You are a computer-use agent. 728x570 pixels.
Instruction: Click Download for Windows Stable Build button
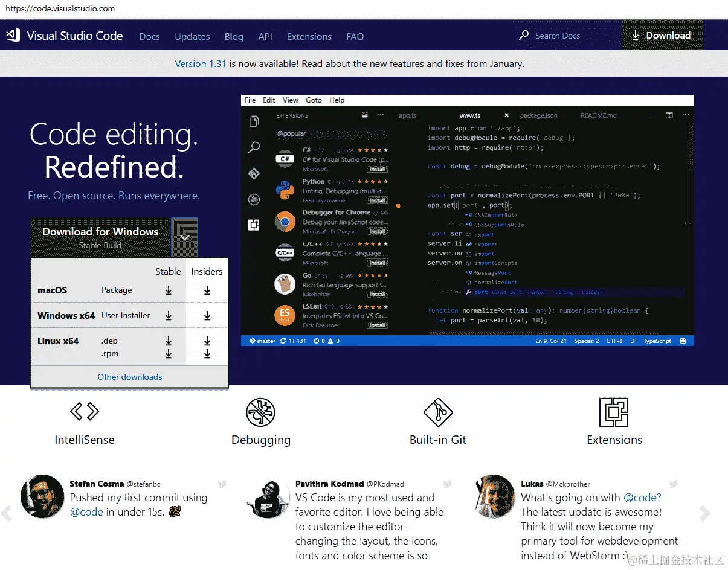pos(100,237)
